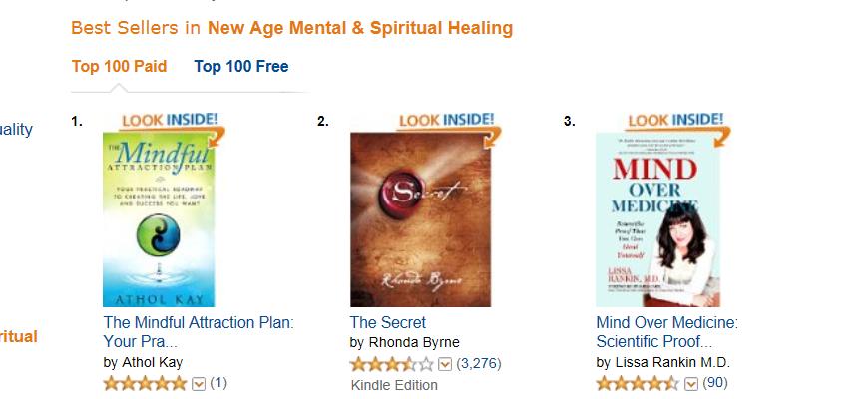Select the Top 100 Paid tab
This screenshot has height=399, width=868.
[119, 67]
